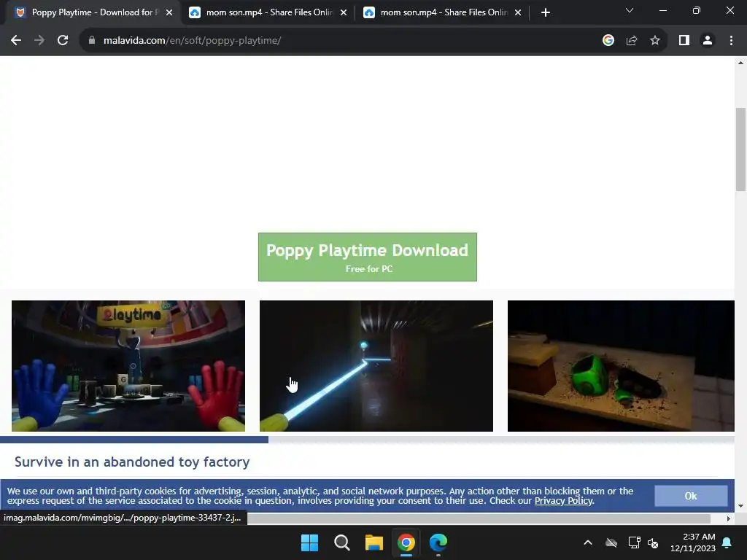Image resolution: width=747 pixels, height=560 pixels.
Task: Click the vertical scrollbar thumb
Action: (740, 149)
